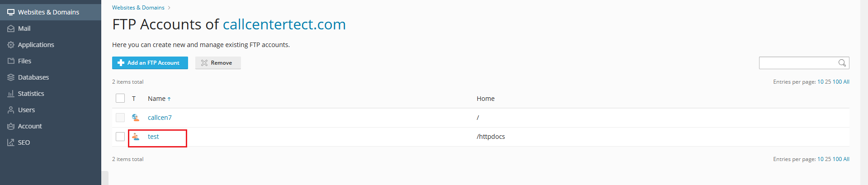Click the SEO chart icon in sidebar

pos(11,142)
